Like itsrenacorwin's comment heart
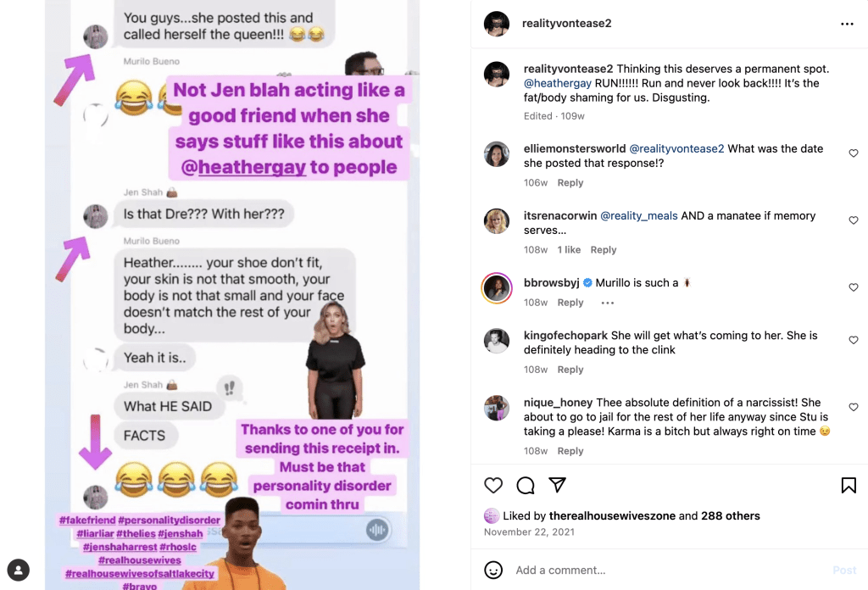The image size is (868, 590). click(x=854, y=220)
